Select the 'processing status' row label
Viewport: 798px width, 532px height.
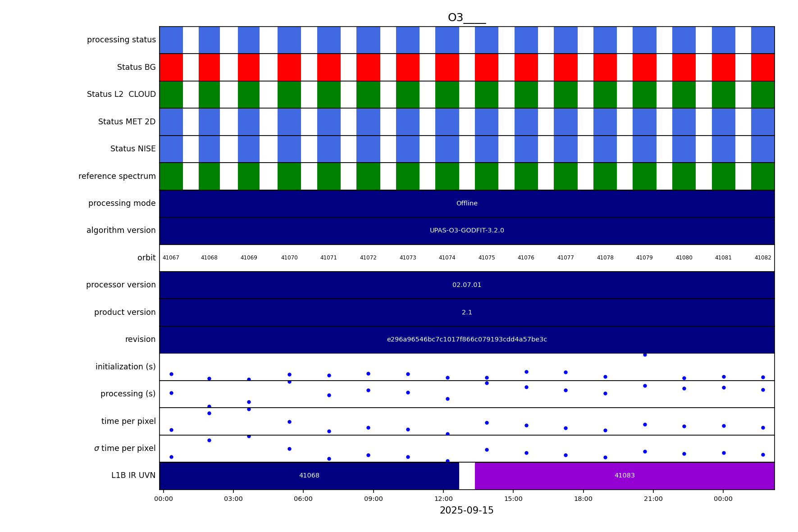point(121,40)
